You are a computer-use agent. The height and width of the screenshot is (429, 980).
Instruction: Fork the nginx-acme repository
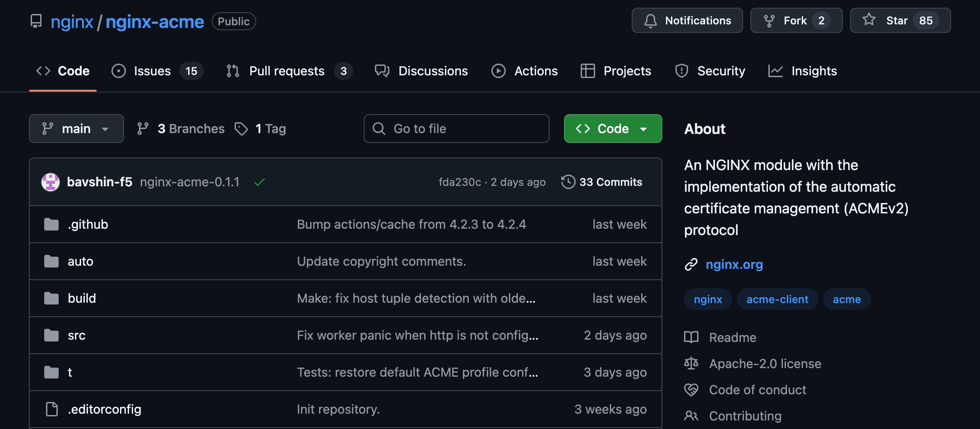[x=796, y=21]
